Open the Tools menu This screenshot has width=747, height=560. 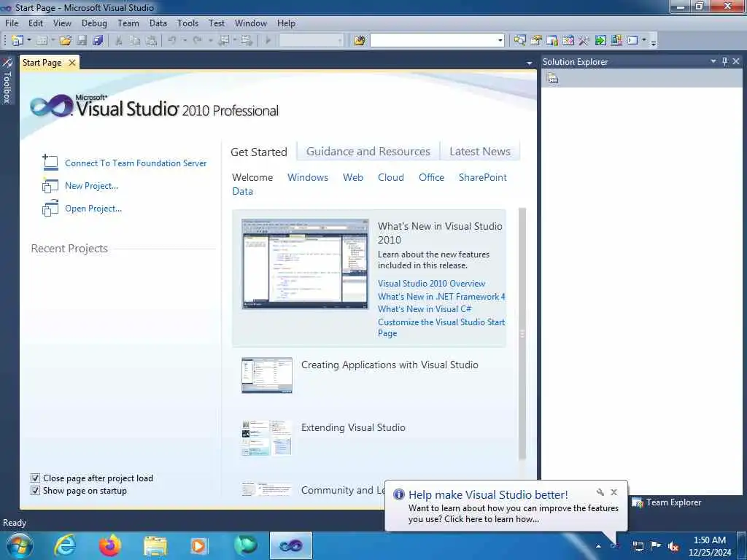coord(187,23)
